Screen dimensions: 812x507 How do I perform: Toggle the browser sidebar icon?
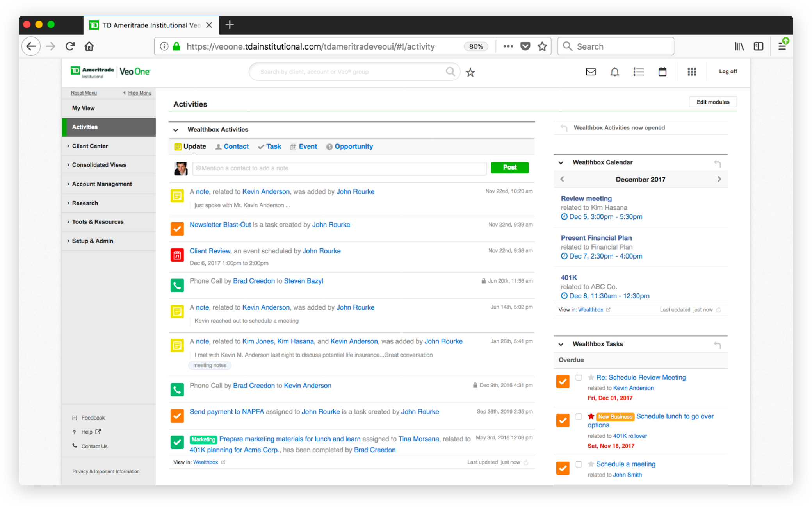coord(758,46)
